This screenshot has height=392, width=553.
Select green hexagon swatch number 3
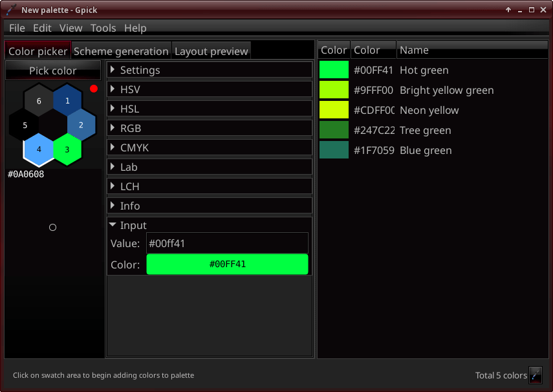[67, 149]
